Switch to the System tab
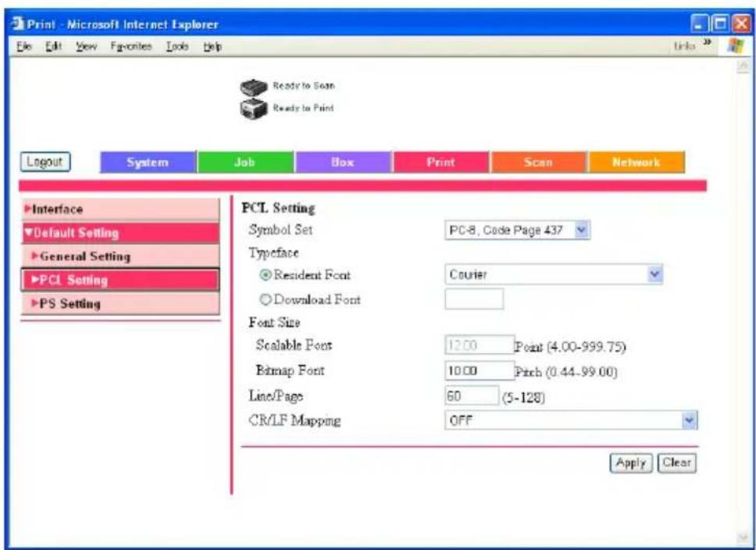 148,162
